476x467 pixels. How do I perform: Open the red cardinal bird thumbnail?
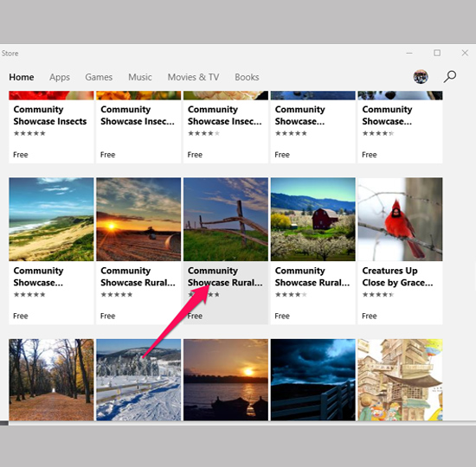point(400,220)
